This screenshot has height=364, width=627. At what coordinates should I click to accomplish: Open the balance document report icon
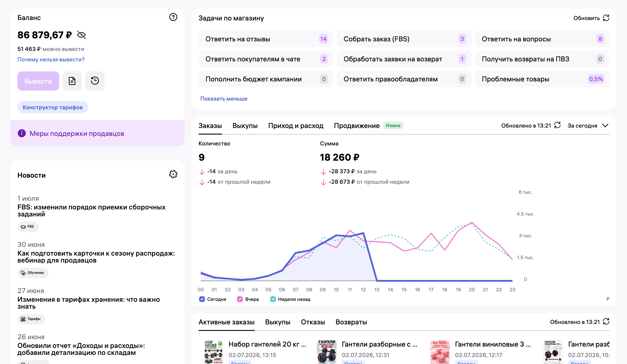point(72,81)
